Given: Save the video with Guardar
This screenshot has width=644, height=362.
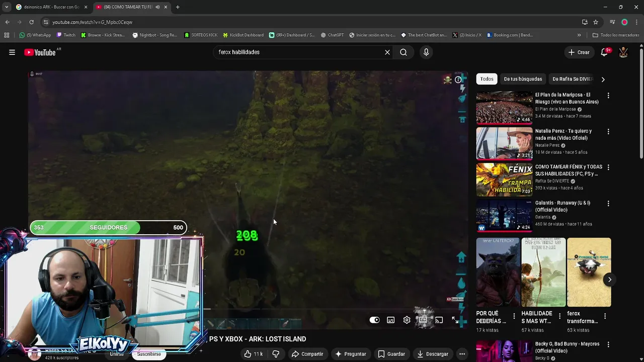Looking at the screenshot, I should pos(391,354).
